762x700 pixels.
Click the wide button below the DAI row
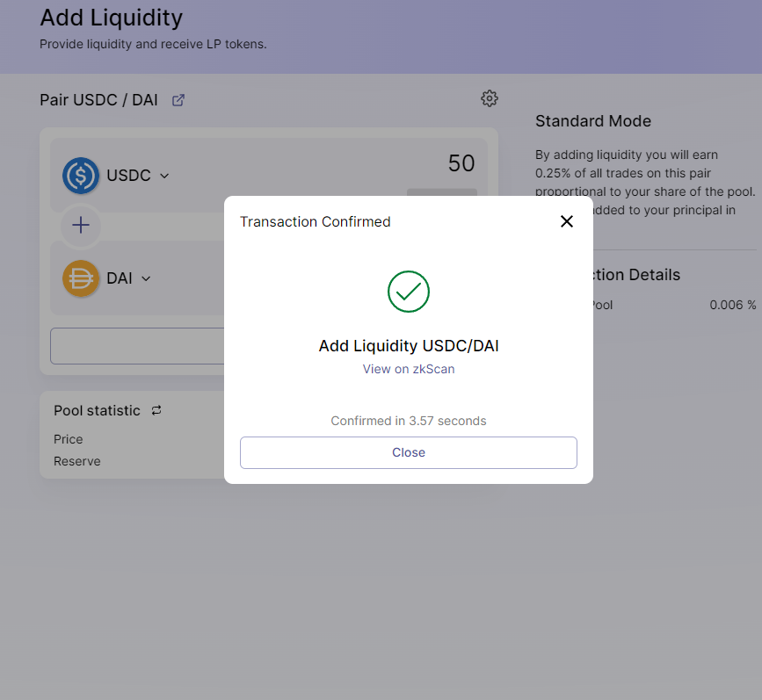pyautogui.click(x=137, y=346)
